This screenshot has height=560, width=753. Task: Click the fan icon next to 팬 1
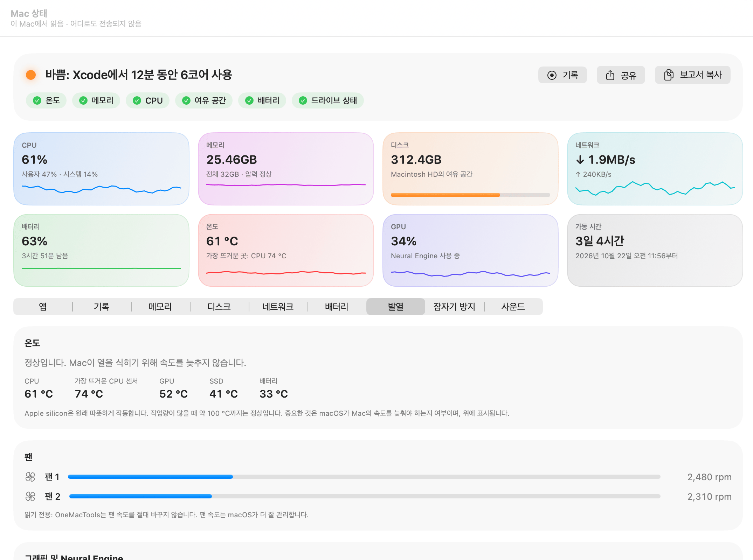[30, 477]
